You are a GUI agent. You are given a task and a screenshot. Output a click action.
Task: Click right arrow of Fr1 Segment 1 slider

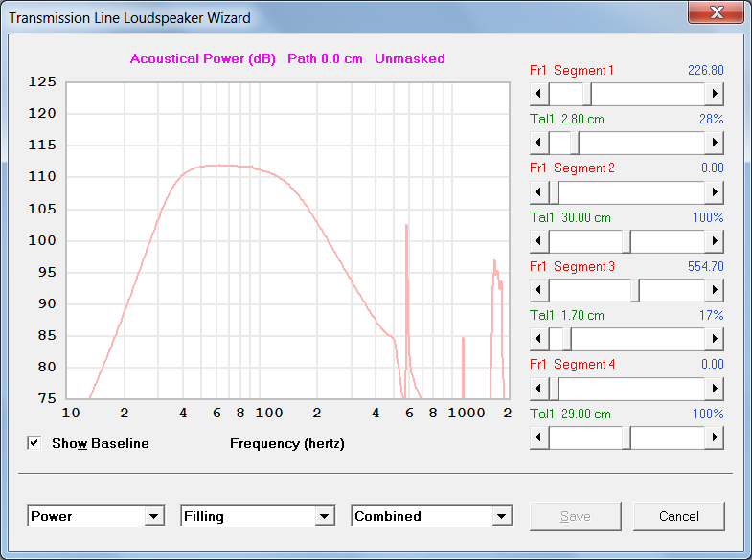click(714, 94)
